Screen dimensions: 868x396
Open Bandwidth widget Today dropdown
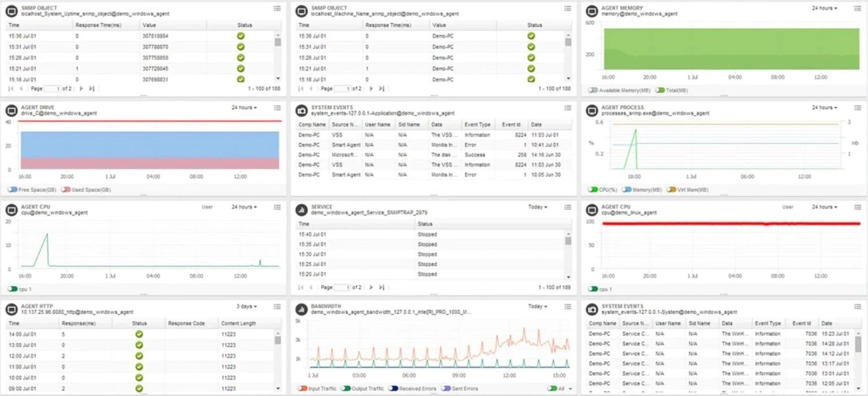tap(538, 306)
